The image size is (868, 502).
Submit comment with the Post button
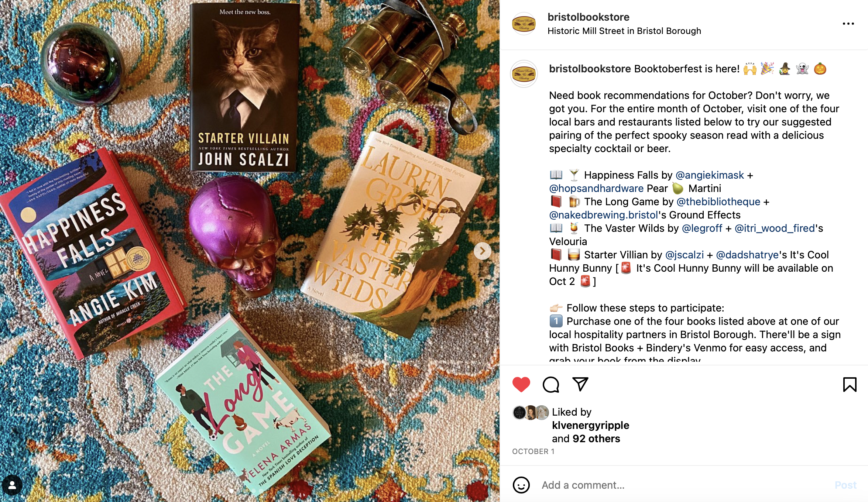845,485
